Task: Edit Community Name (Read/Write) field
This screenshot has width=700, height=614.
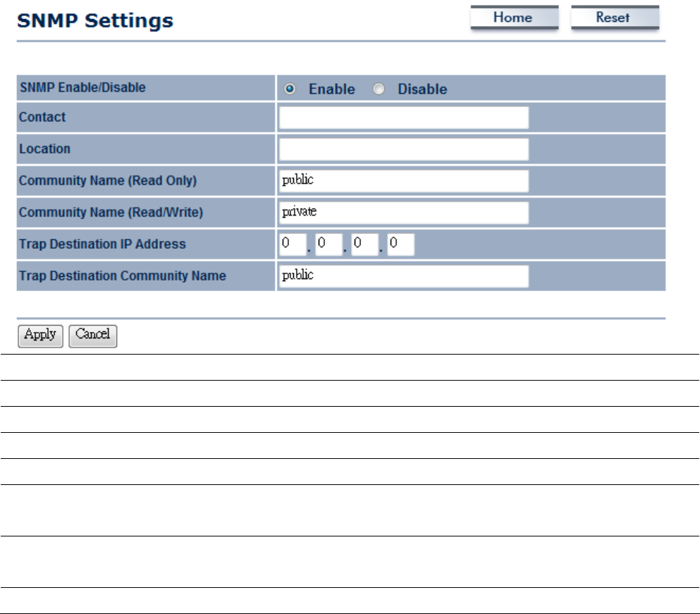Action: 403,213
